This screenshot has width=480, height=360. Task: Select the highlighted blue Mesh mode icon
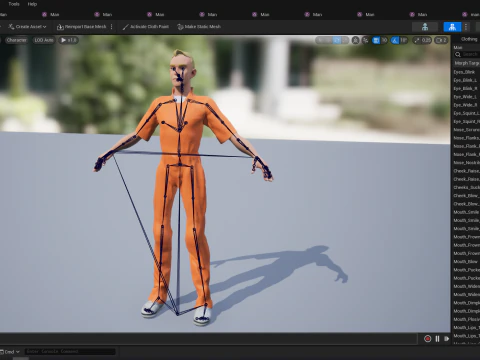tap(452, 27)
